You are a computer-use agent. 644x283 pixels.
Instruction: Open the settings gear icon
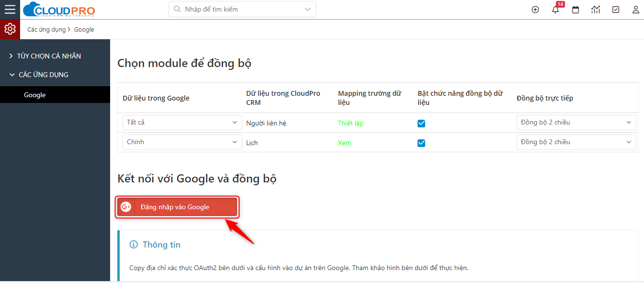coord(10,29)
